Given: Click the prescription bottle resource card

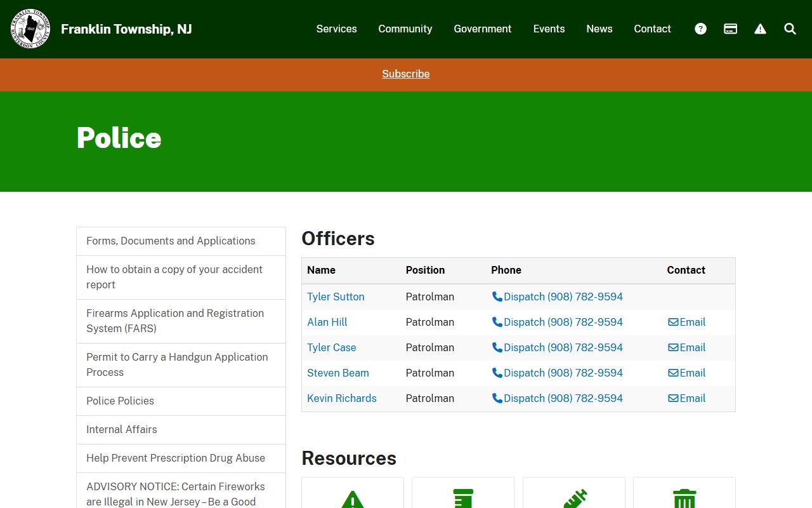Looking at the screenshot, I should (x=463, y=493).
